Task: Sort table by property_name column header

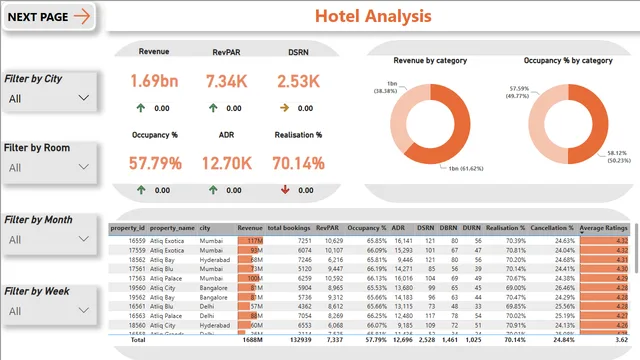Action: (172, 228)
